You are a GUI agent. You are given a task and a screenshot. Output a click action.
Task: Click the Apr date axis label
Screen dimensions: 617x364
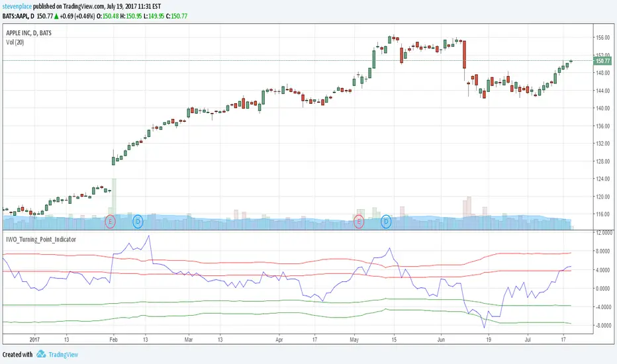[279, 340]
